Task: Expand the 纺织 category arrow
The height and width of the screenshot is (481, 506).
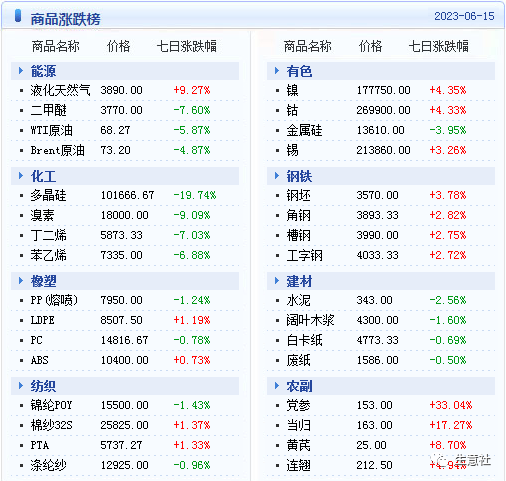Action: [21, 386]
